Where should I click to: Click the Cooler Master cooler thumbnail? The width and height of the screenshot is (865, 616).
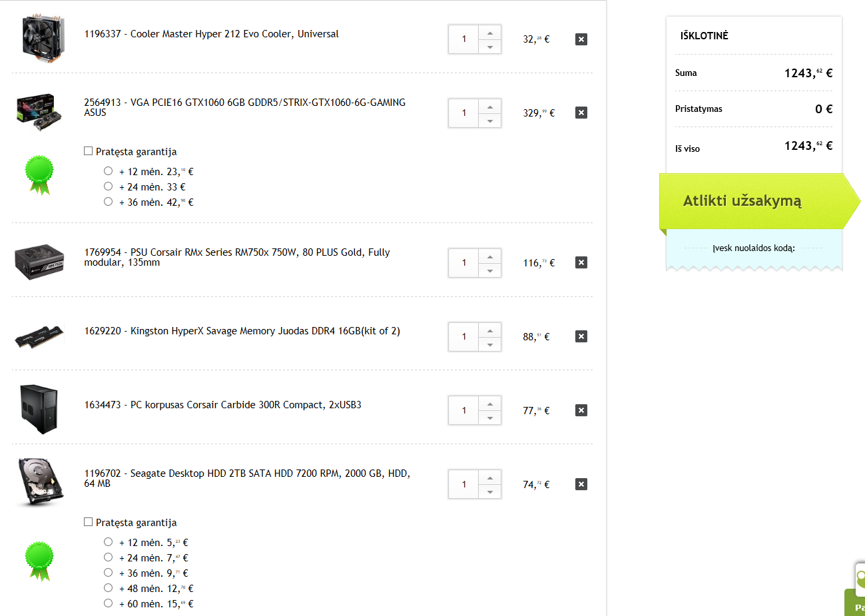point(43,39)
